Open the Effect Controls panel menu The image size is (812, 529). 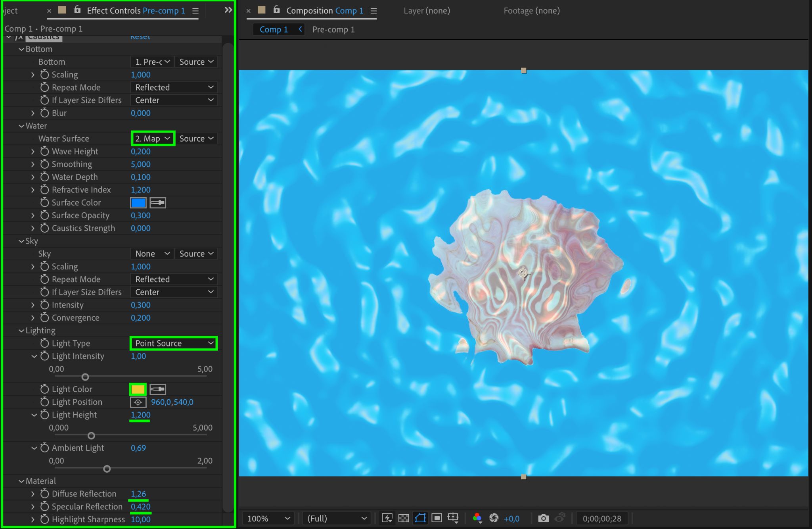(195, 11)
